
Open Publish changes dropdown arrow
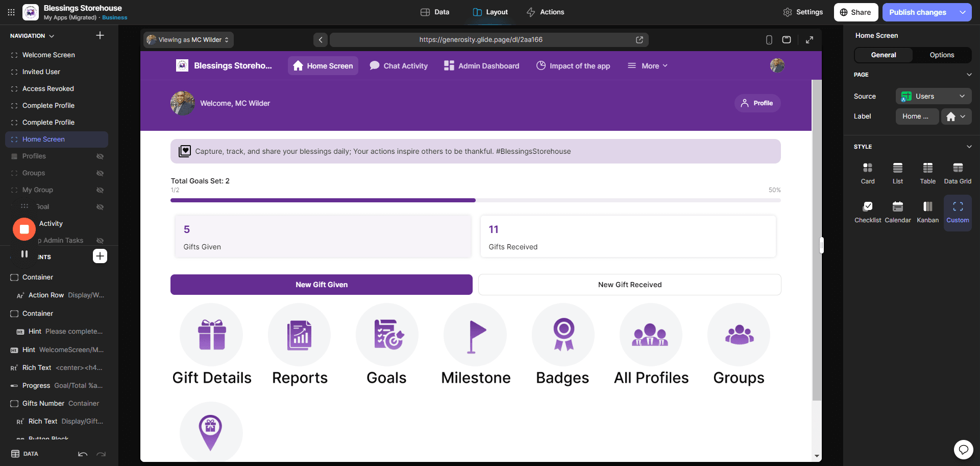point(962,12)
